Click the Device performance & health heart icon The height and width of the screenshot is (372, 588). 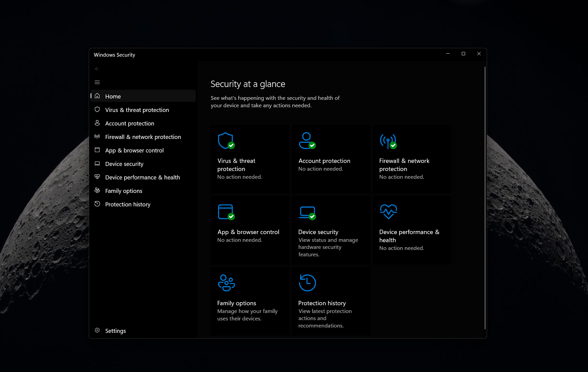click(x=388, y=212)
